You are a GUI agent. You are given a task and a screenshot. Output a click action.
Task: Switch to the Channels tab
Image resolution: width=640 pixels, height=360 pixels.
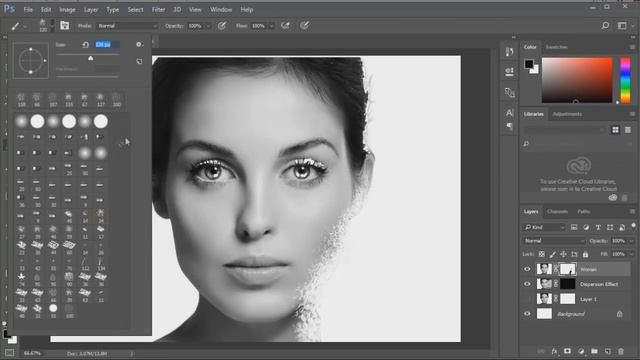click(x=557, y=211)
